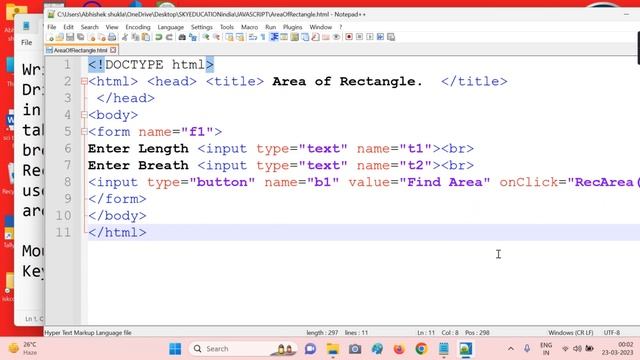Open the Settings menu
The width and height of the screenshot is (640, 360).
click(x=202, y=27)
